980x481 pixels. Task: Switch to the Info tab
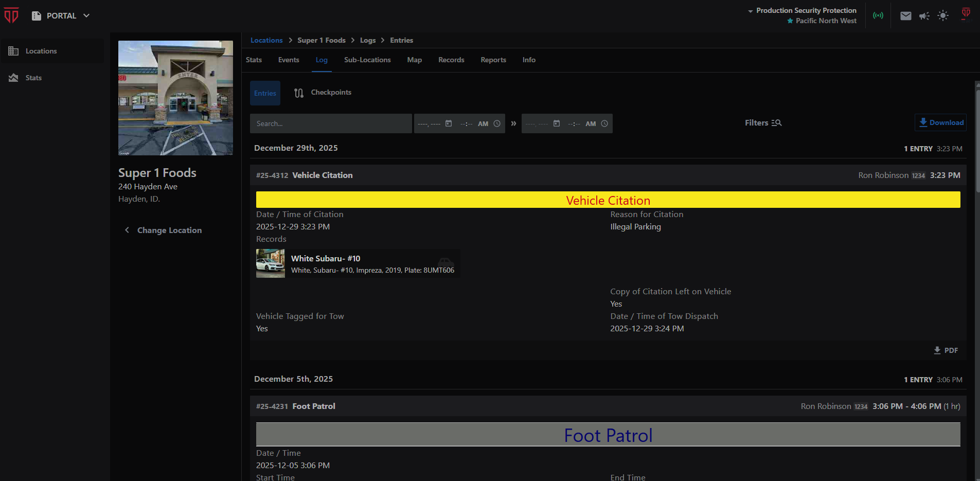pos(529,60)
